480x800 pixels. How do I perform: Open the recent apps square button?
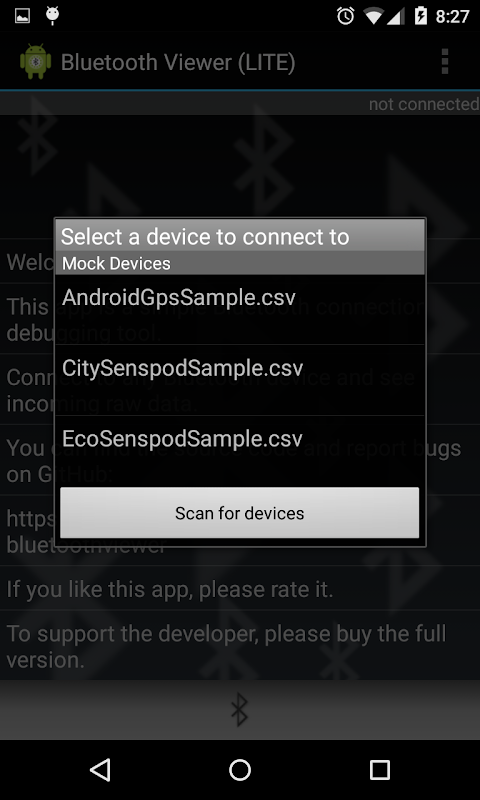click(380, 769)
